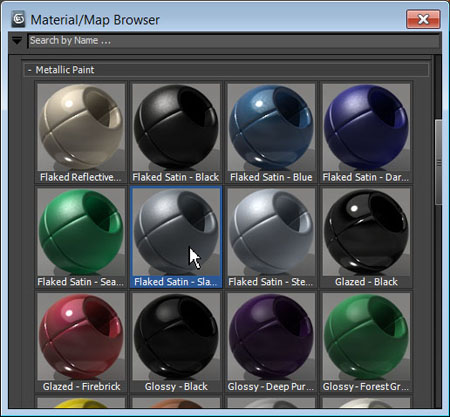Close the Material/Map Browser window
The image size is (450, 417).
[423, 19]
